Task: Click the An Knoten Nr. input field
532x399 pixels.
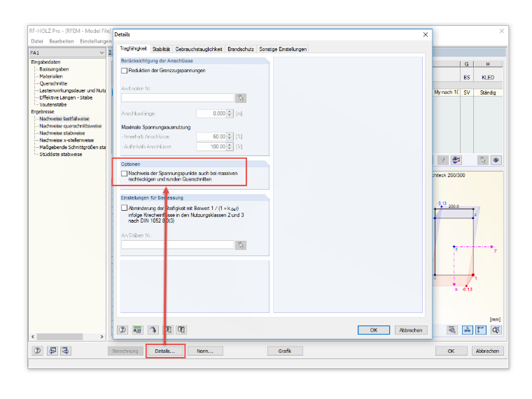Action: coord(177,98)
